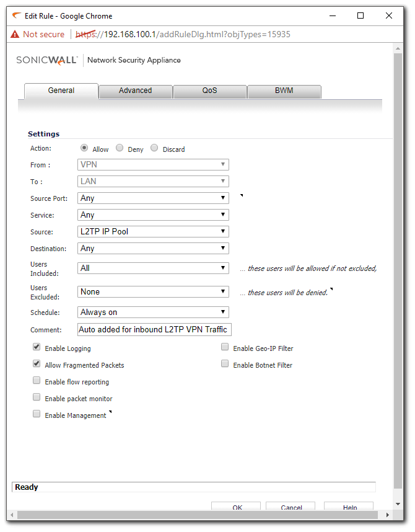Viewport: 415px width, 532px height.
Task: Go to the BWM tab
Action: pos(284,91)
